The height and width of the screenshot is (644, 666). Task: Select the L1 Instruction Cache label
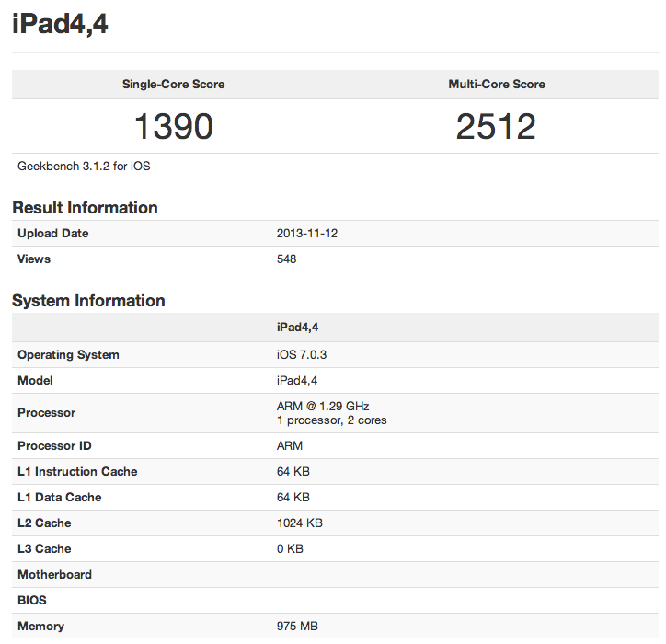[x=77, y=472]
